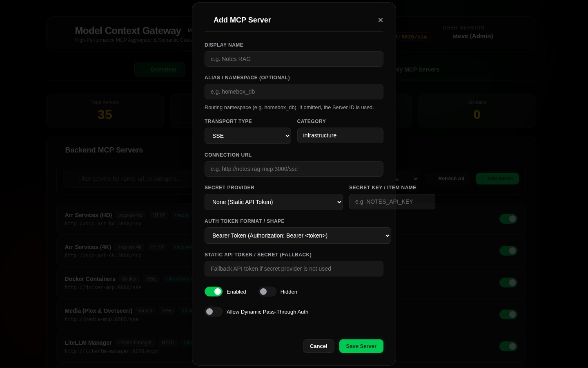Click the Category field showing infrastructure
588x368 pixels.
(340, 135)
